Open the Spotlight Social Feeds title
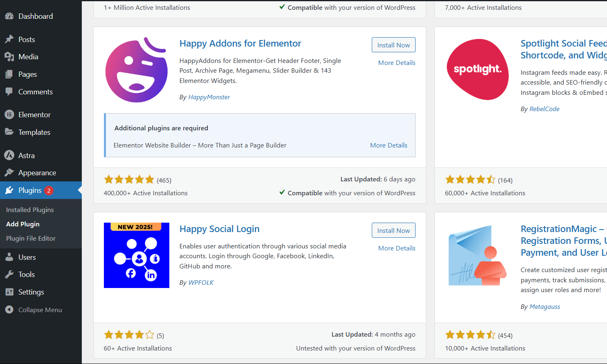The image size is (607, 364). click(x=564, y=49)
